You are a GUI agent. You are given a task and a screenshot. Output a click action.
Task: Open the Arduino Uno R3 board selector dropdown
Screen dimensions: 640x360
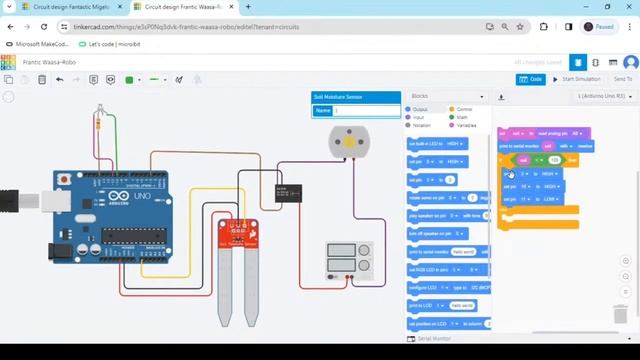pos(604,96)
